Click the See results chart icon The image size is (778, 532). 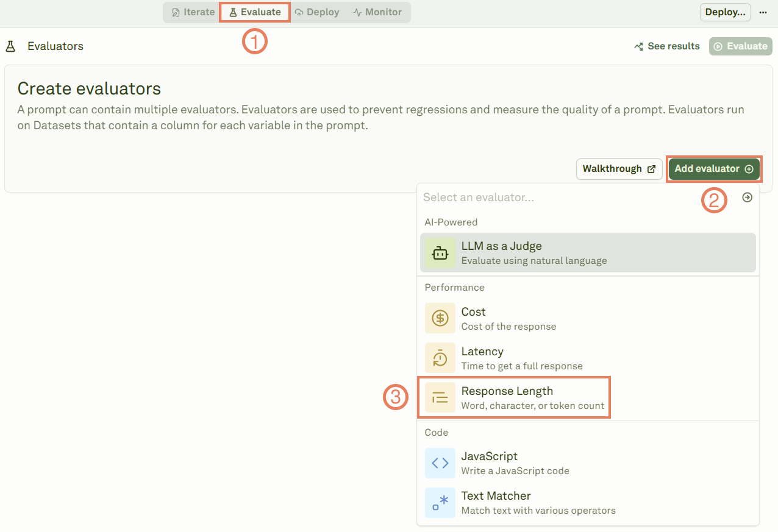click(638, 46)
